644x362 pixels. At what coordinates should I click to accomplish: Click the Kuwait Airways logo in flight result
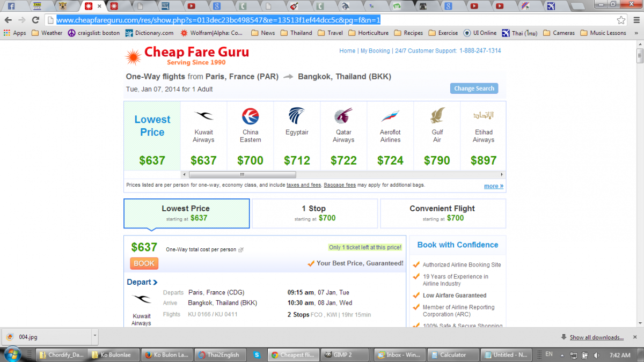(x=142, y=299)
